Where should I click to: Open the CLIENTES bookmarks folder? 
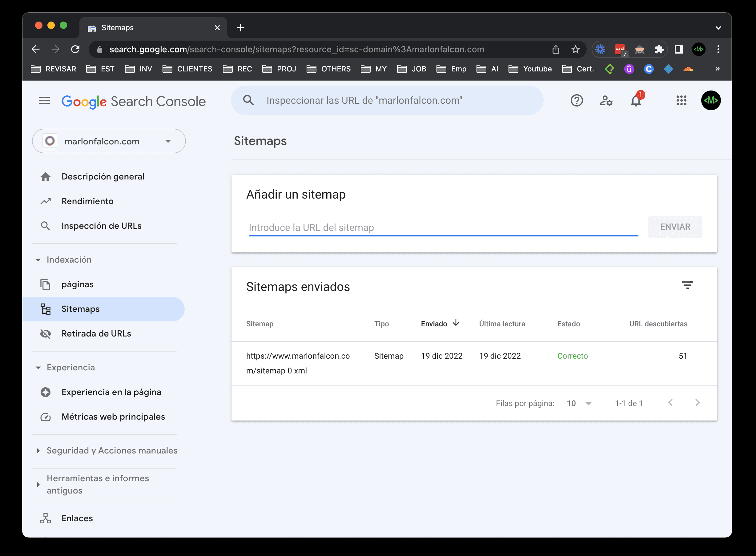click(x=187, y=69)
